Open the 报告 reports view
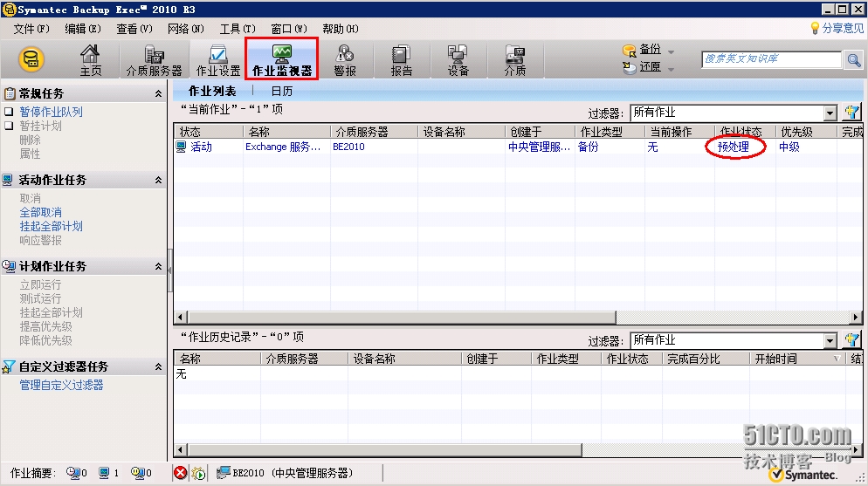The height and width of the screenshot is (486, 868). 402,59
